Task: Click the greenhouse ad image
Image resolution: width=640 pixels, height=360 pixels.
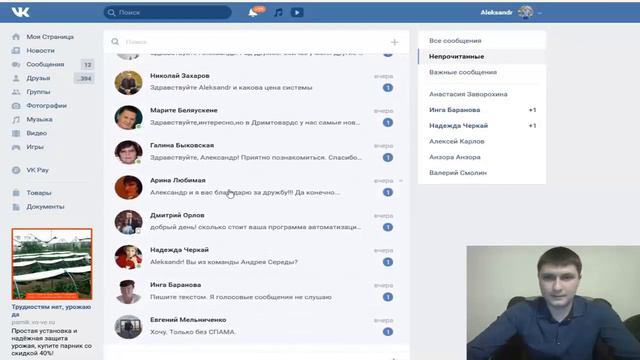Action: coord(52,264)
